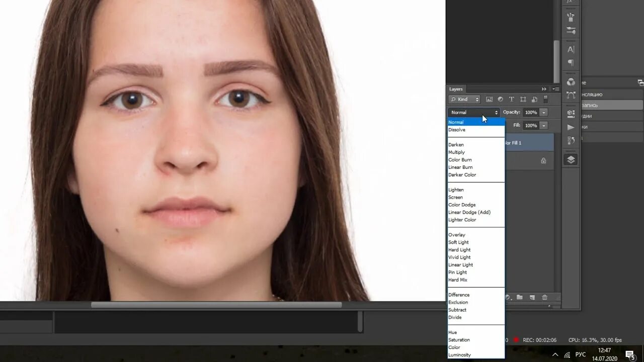The width and height of the screenshot is (644, 362).
Task: Click the Fill 100% value field
Action: pos(531,126)
